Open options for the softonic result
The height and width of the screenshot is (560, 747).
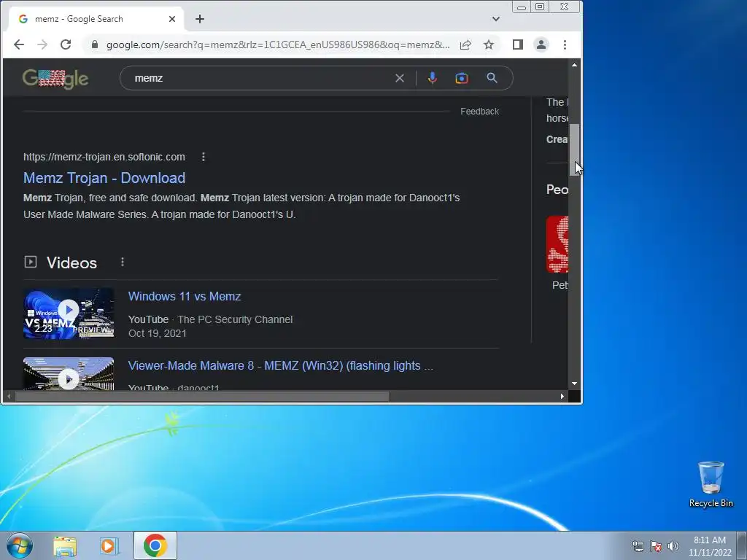pyautogui.click(x=204, y=157)
